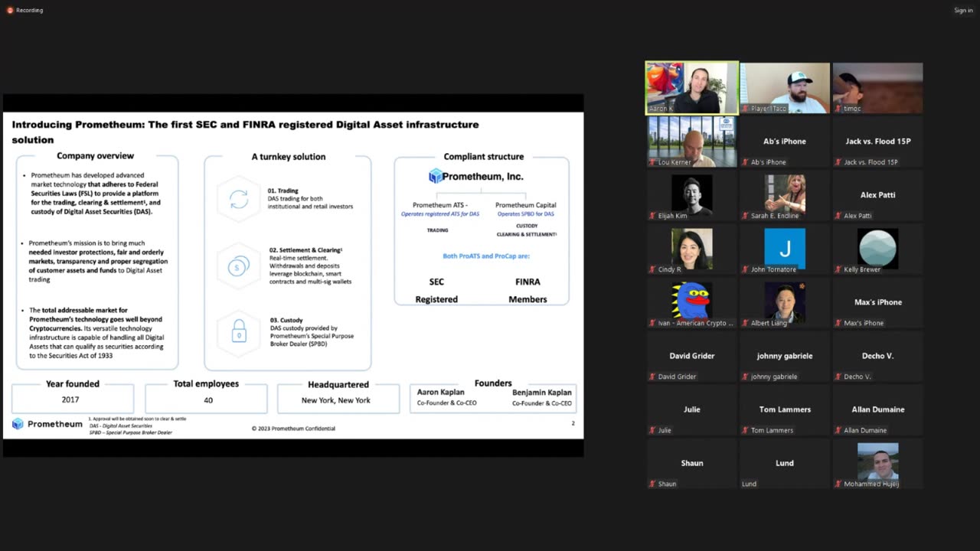Click the Settlement & Clearing dollar icon
Viewport: 980px width, 551px height.
239,267
